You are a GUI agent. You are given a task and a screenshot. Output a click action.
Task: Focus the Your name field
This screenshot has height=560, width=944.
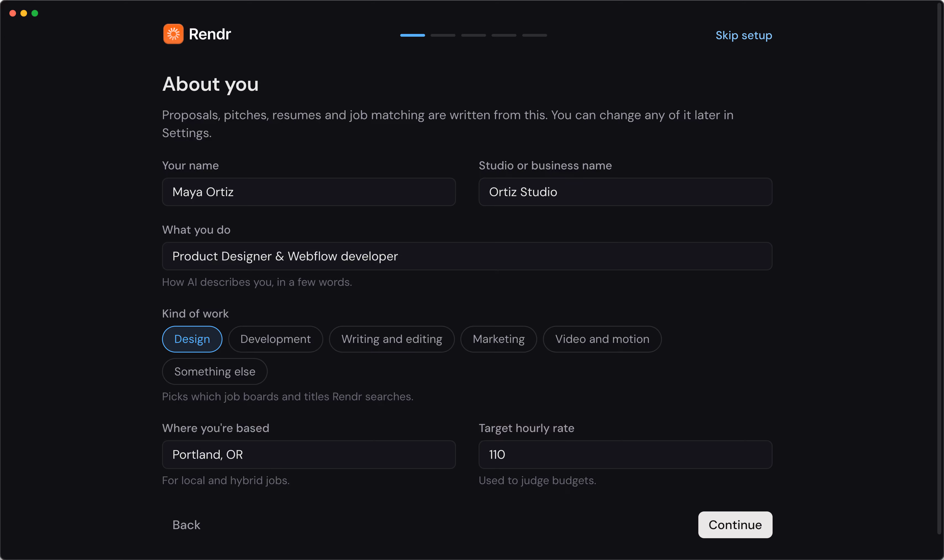point(309,192)
